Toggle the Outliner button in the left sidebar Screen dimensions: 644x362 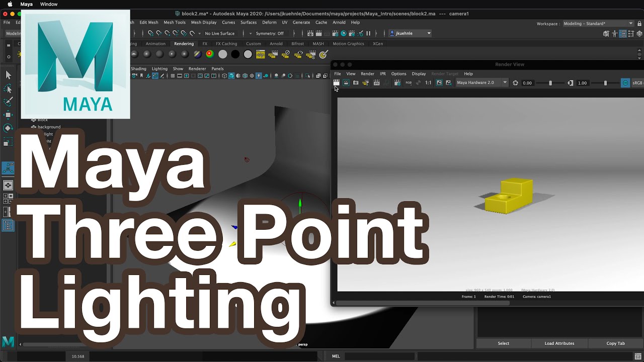pyautogui.click(x=8, y=225)
